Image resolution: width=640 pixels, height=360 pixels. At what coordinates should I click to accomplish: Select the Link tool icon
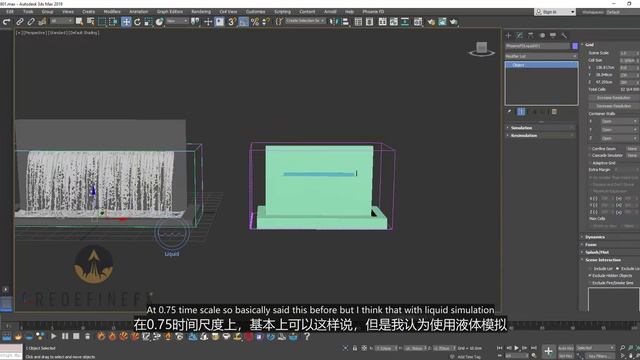(x=20, y=22)
